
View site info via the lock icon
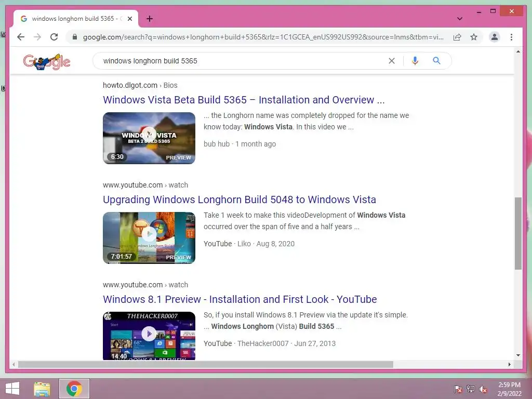[75, 37]
